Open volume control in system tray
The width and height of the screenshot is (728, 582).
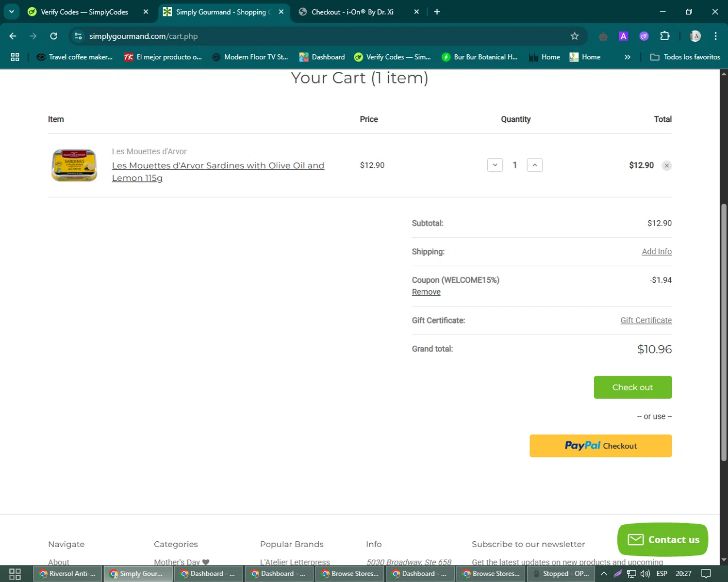click(x=645, y=574)
